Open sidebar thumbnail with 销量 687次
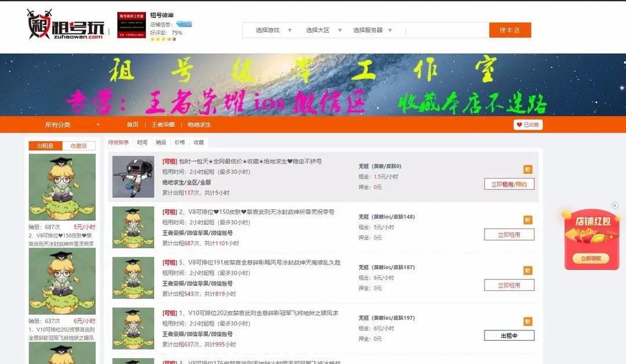The image size is (626, 364). point(62,187)
